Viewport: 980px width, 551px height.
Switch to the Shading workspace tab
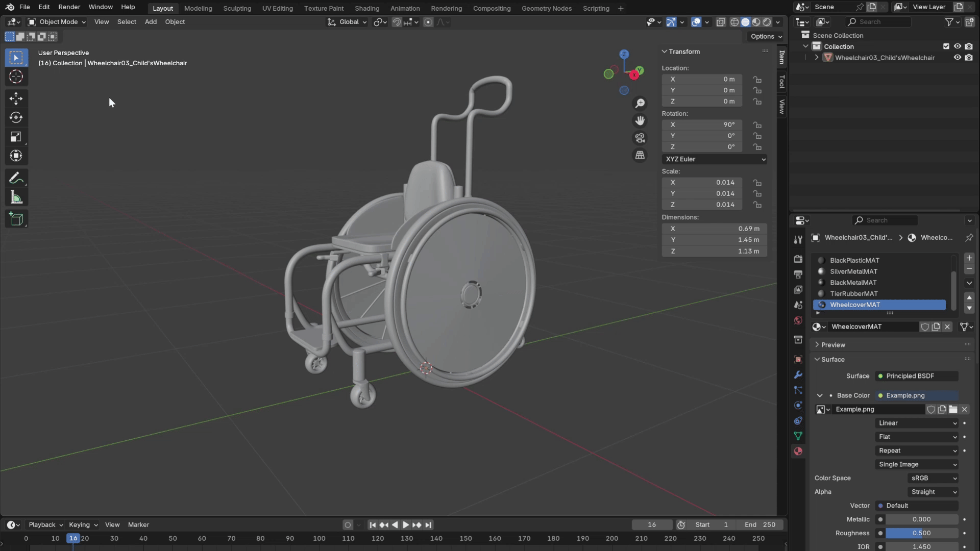pyautogui.click(x=367, y=8)
